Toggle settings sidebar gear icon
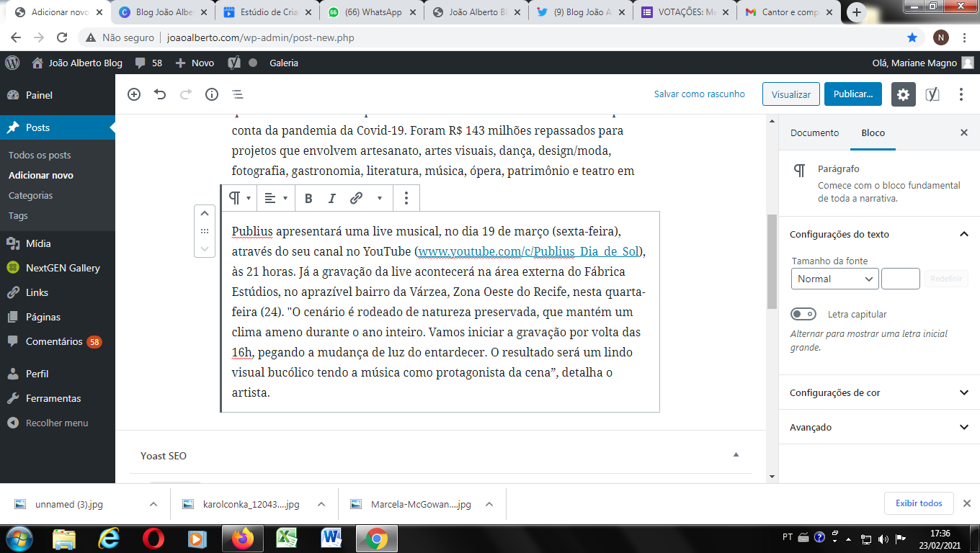The height and width of the screenshot is (553, 980). [x=904, y=94]
